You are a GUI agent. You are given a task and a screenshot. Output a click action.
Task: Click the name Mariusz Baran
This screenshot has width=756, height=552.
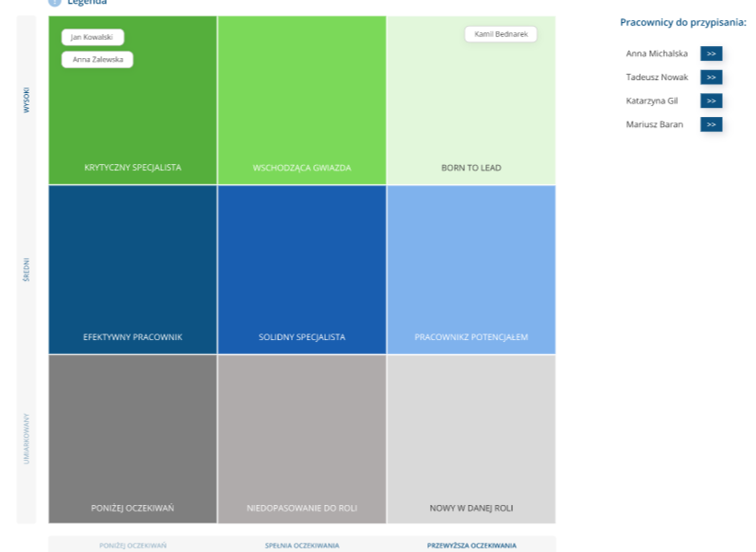pos(655,124)
